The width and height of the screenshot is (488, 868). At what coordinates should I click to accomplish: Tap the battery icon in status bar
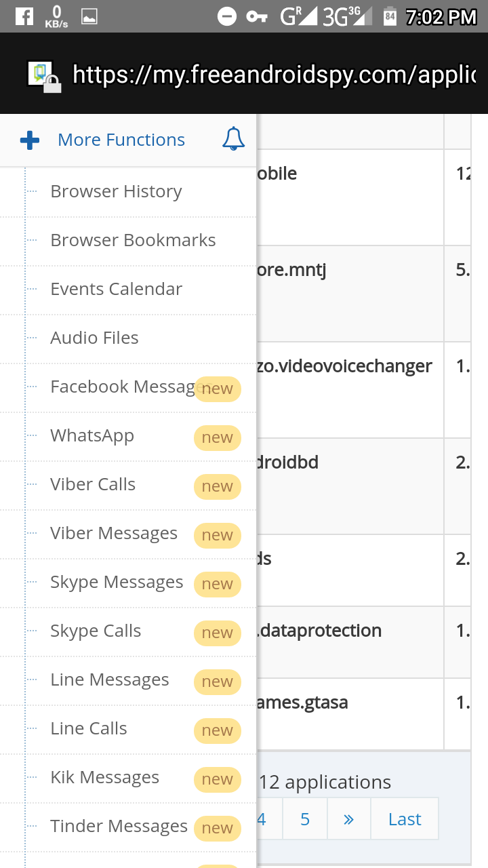390,16
